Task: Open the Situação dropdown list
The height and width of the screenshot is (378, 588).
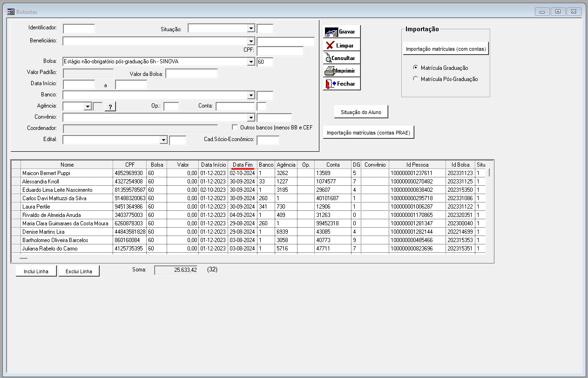Action: click(251, 28)
